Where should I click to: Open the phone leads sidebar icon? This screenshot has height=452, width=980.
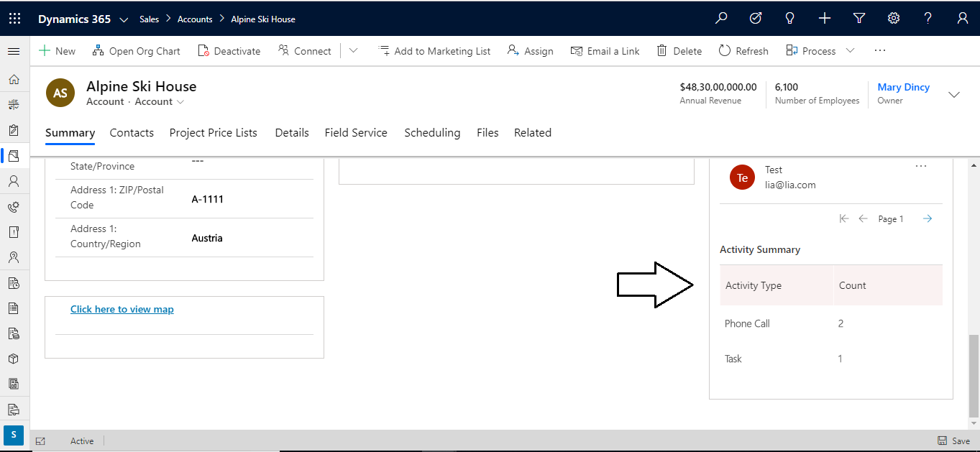click(14, 207)
